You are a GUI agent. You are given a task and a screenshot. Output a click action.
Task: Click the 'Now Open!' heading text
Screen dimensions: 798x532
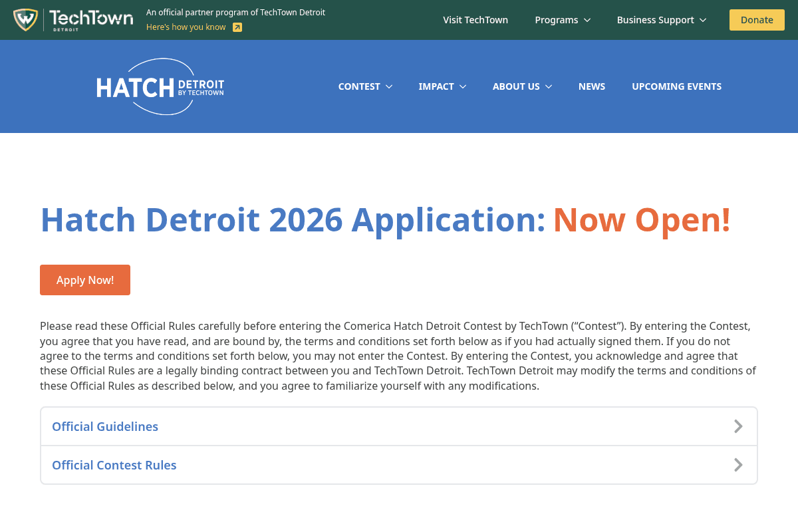641,219
